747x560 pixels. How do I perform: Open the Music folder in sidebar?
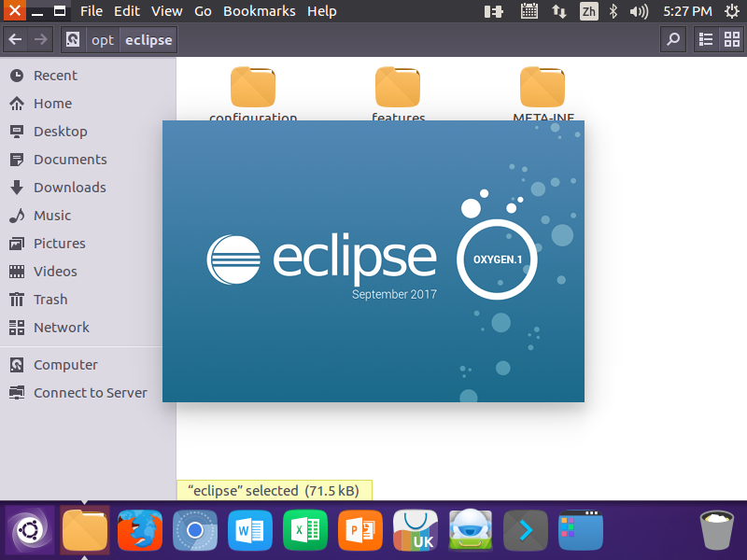pos(52,216)
